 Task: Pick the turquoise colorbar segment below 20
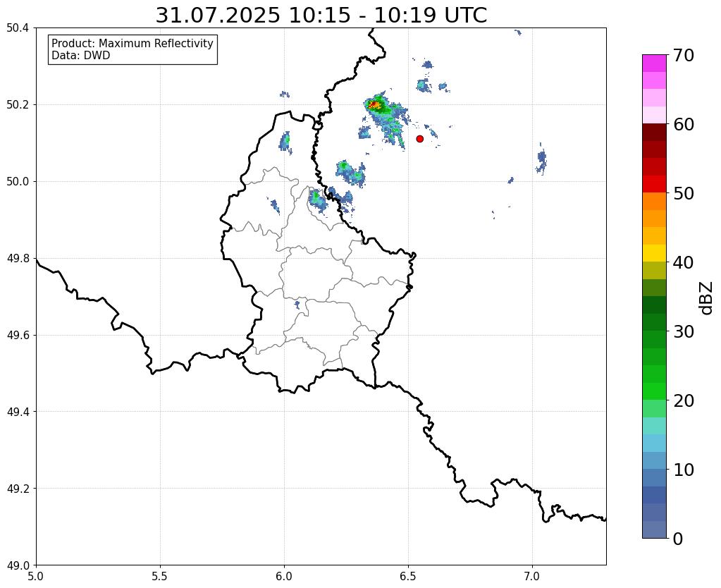click(654, 426)
